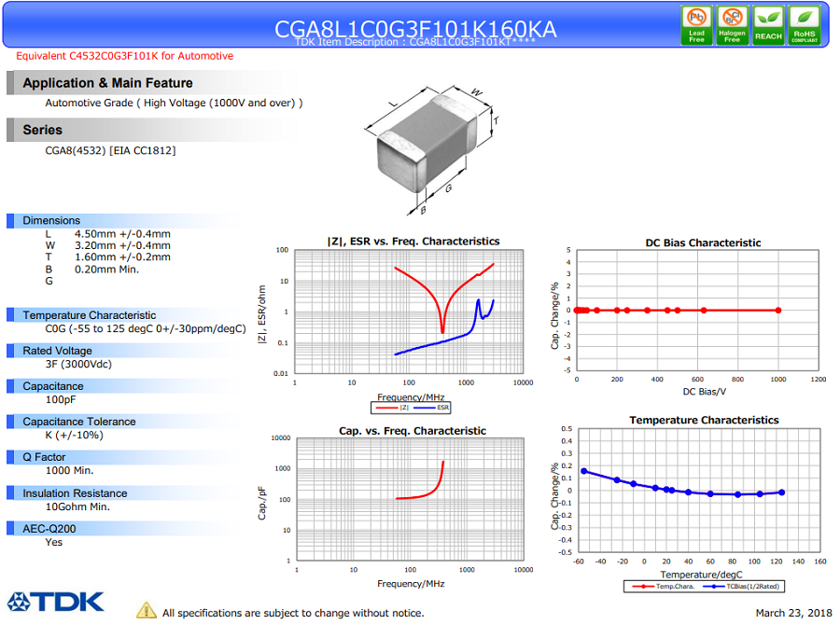Viewport: 840px width, 624px height.
Task: Select the part number CGA8L1C0G3F101K160KA title
Action: click(415, 28)
